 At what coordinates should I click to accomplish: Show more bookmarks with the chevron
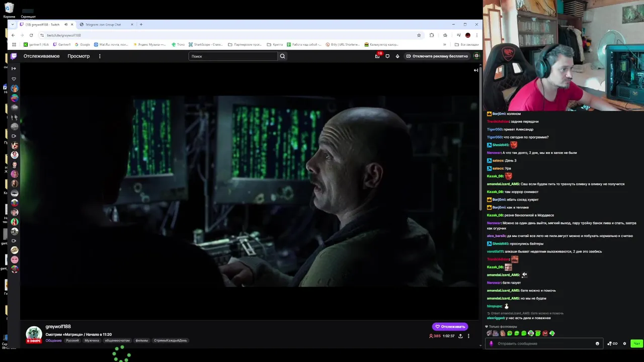coord(444,45)
